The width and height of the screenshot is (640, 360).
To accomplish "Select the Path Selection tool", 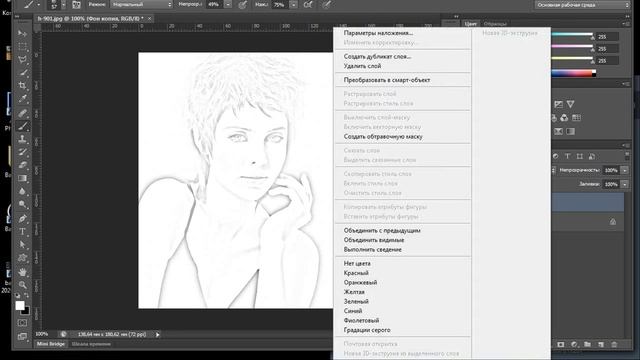I will (22, 244).
